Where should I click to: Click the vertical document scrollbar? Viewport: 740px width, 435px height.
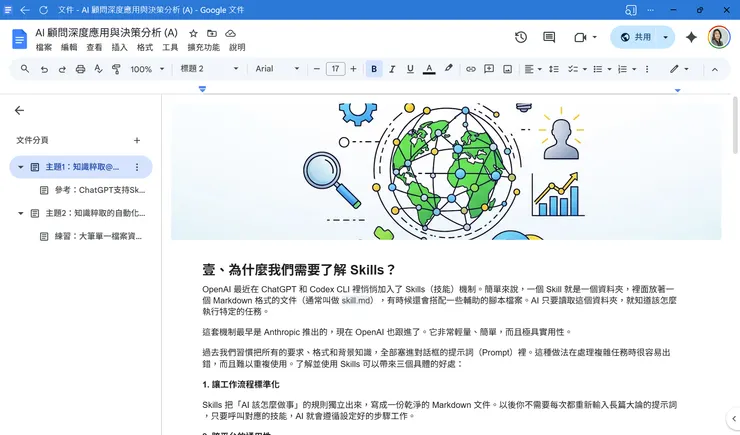(x=735, y=125)
